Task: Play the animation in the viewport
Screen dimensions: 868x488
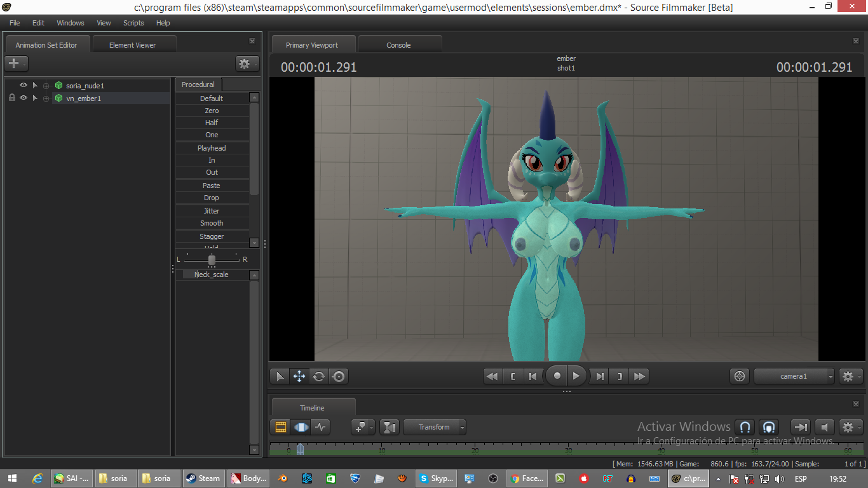Action: pyautogui.click(x=576, y=376)
